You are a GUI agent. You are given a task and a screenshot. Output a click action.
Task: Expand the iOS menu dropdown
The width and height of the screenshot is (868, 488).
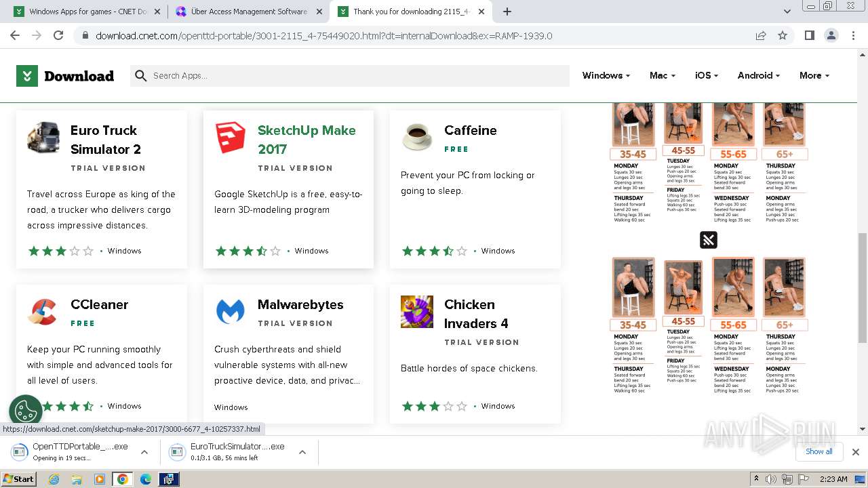pos(707,76)
